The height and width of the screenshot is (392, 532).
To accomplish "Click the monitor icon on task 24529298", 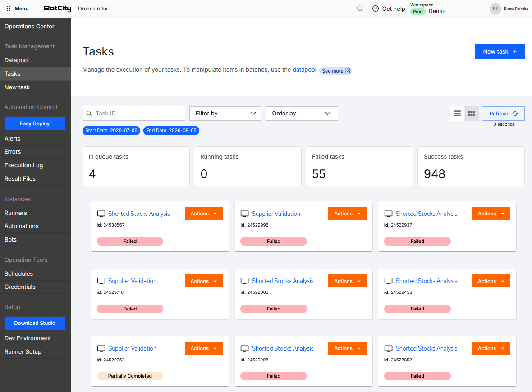I will [x=245, y=349].
